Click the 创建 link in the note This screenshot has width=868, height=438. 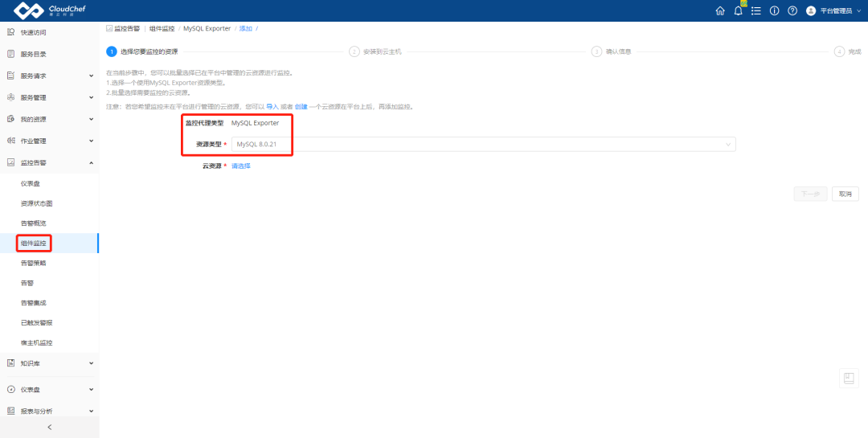(301, 106)
